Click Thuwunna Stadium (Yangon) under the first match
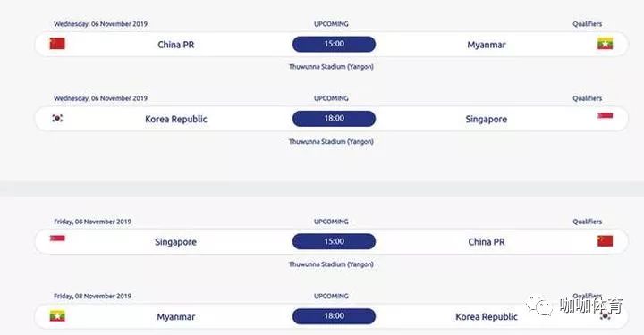This screenshot has height=335, width=644. coord(331,67)
